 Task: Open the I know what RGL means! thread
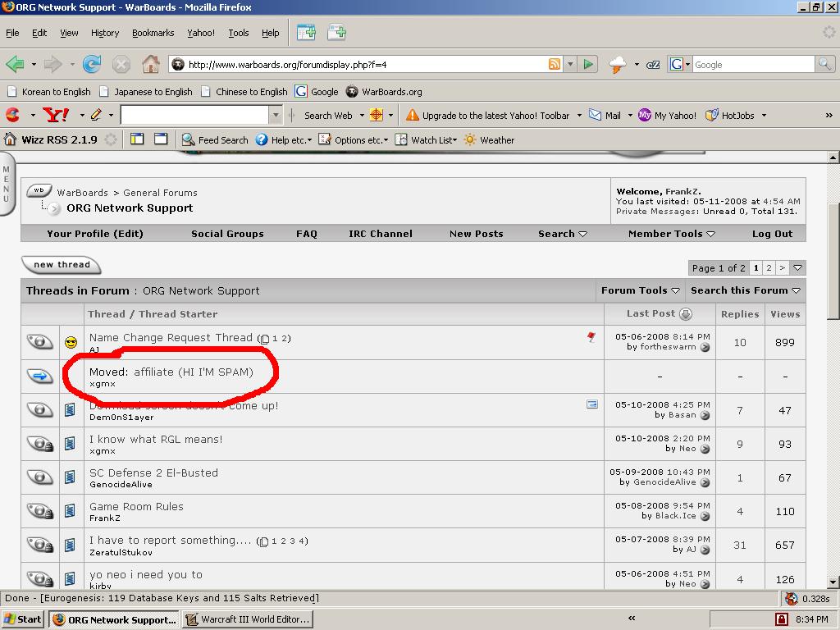tap(156, 440)
